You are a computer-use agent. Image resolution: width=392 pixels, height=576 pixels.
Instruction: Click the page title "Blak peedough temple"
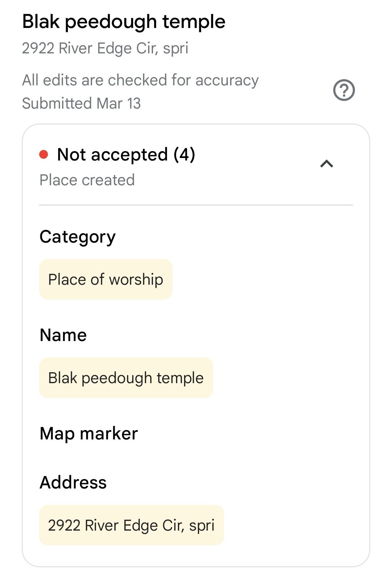(x=124, y=22)
